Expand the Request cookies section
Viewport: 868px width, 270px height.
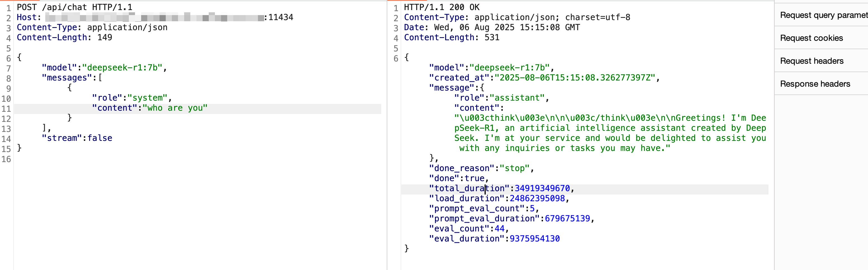coord(821,38)
